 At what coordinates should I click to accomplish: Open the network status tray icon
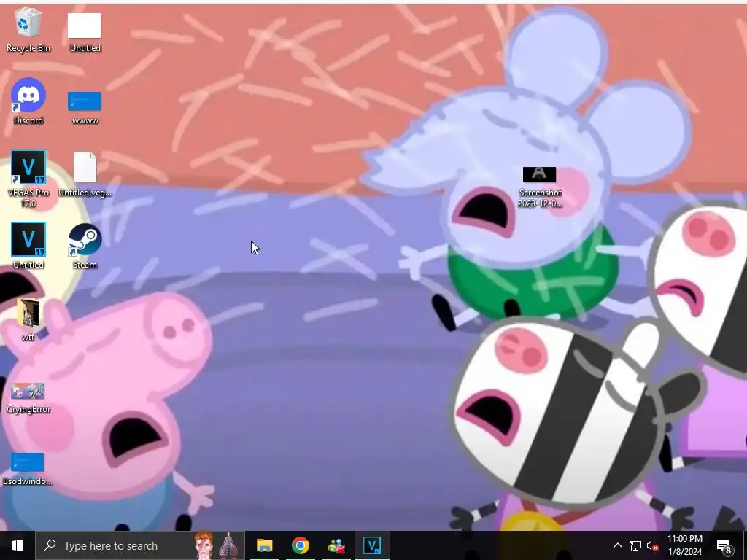(x=635, y=545)
